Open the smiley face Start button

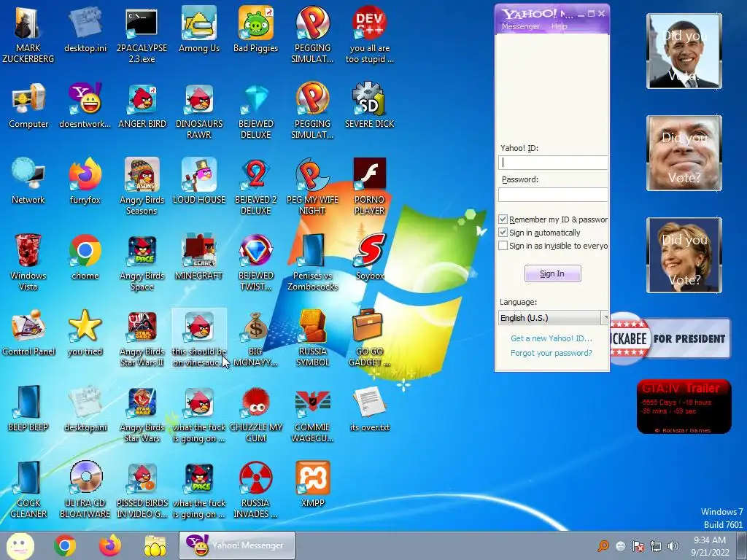point(20,545)
